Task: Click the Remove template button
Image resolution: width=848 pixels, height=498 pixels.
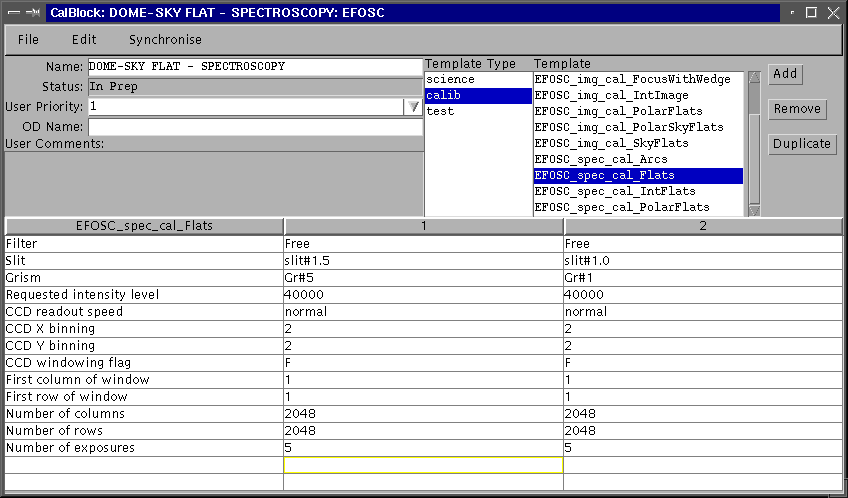Action: pos(797,109)
